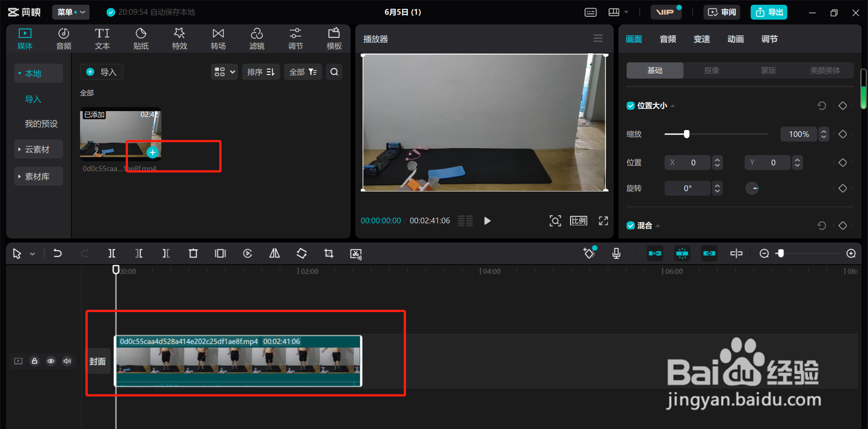This screenshot has width=868, height=429.
Task: Open the 贴纸 stickers panel
Action: [141, 39]
